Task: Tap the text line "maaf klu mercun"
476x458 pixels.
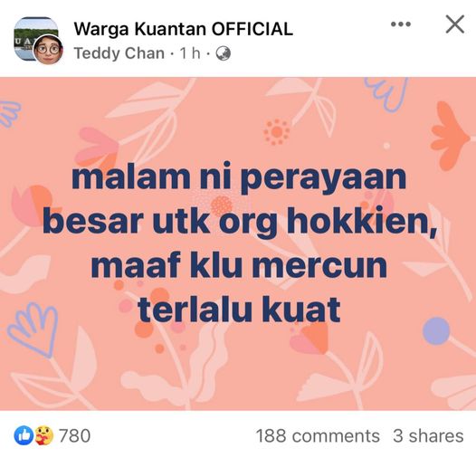Action: click(239, 265)
